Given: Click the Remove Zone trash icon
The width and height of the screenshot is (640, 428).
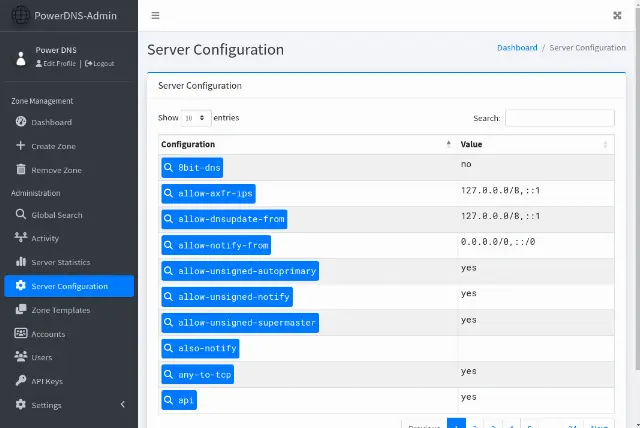Looking at the screenshot, I should click(x=21, y=169).
